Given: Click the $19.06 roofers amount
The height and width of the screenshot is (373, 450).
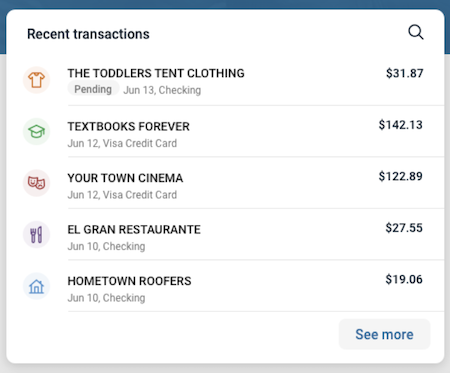Looking at the screenshot, I should click(404, 279).
